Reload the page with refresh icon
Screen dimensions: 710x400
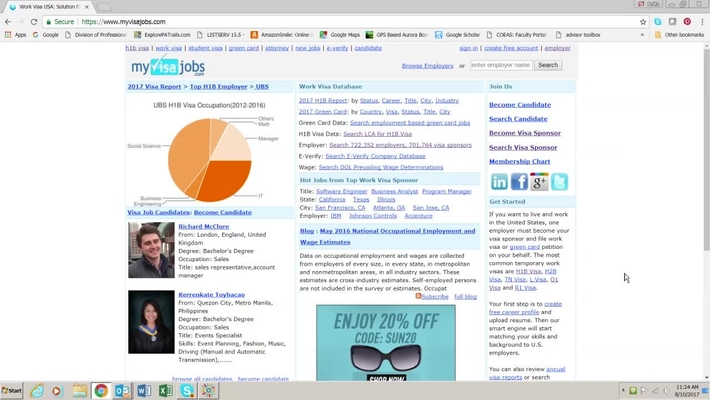[x=34, y=22]
